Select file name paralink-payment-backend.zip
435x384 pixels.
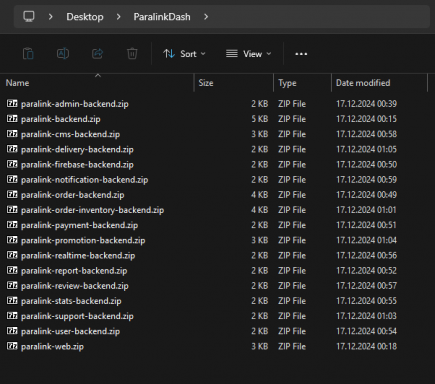[79, 225]
